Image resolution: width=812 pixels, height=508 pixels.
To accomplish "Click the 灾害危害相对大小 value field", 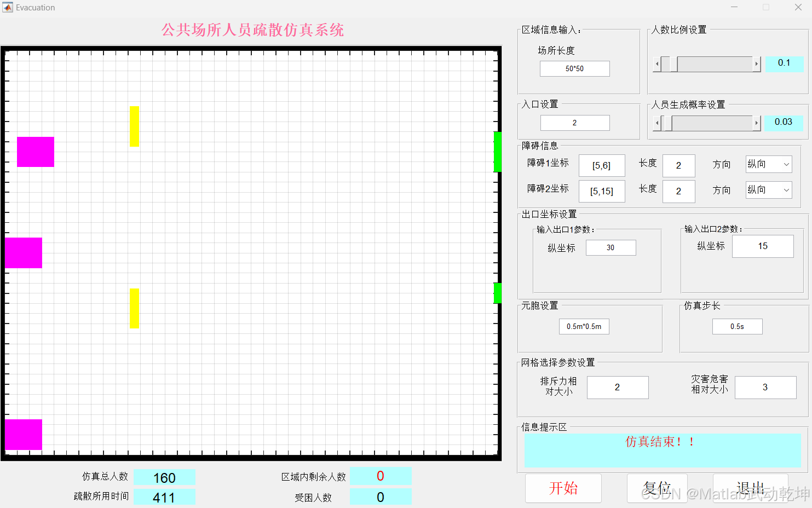I will pos(765,387).
